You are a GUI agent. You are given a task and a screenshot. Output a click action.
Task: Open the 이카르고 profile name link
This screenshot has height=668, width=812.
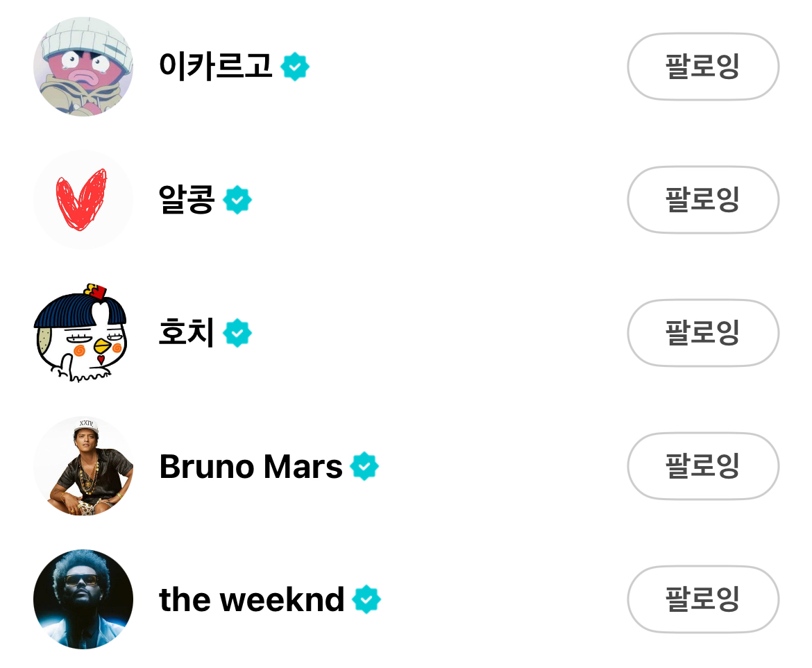click(x=216, y=67)
